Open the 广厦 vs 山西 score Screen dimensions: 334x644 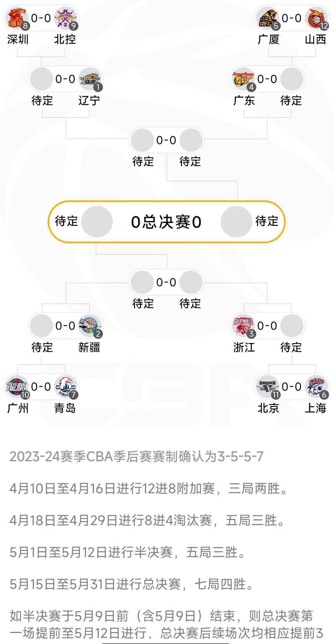292,18
